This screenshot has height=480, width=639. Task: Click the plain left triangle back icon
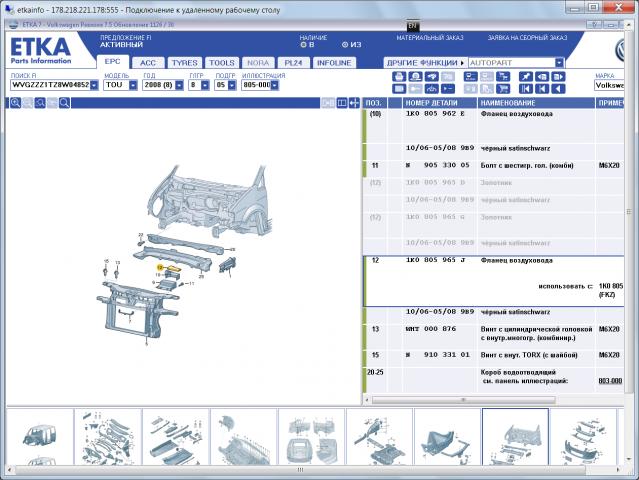(558, 88)
